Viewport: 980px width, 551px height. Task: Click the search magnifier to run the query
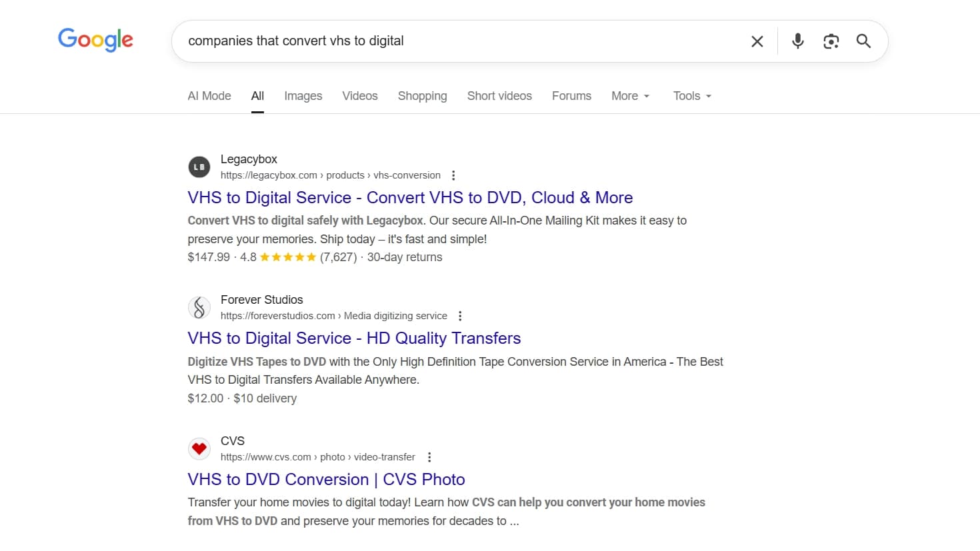point(863,41)
